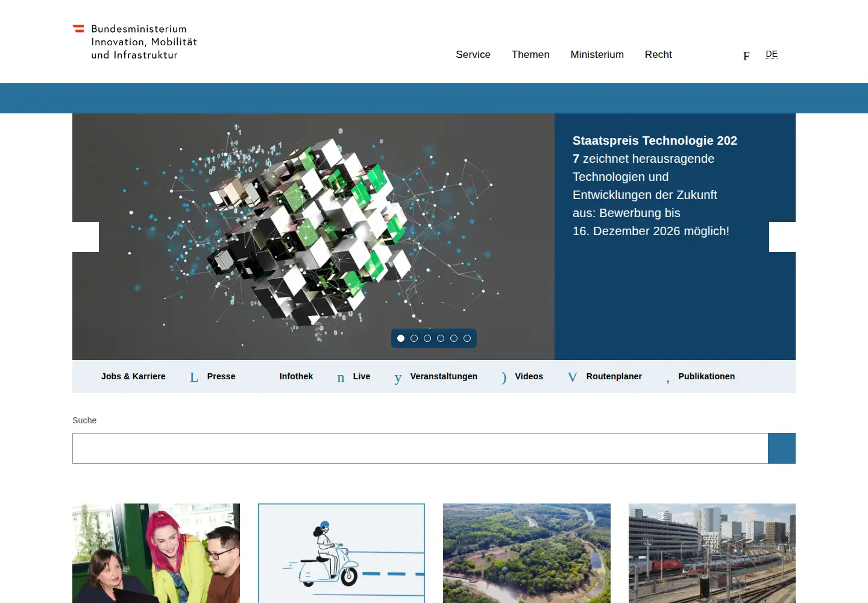This screenshot has width=868, height=603.
Task: Open the Bundesministerium logo home link
Action: point(135,42)
